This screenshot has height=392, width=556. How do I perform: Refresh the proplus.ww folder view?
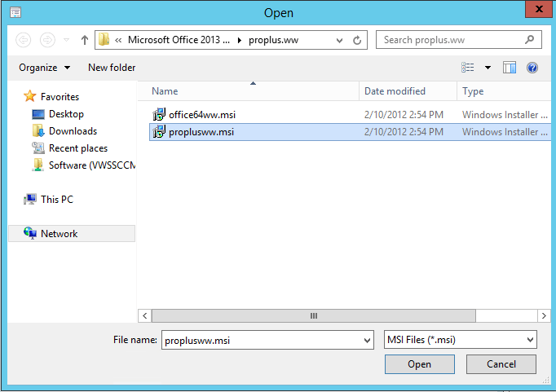pyautogui.click(x=357, y=40)
